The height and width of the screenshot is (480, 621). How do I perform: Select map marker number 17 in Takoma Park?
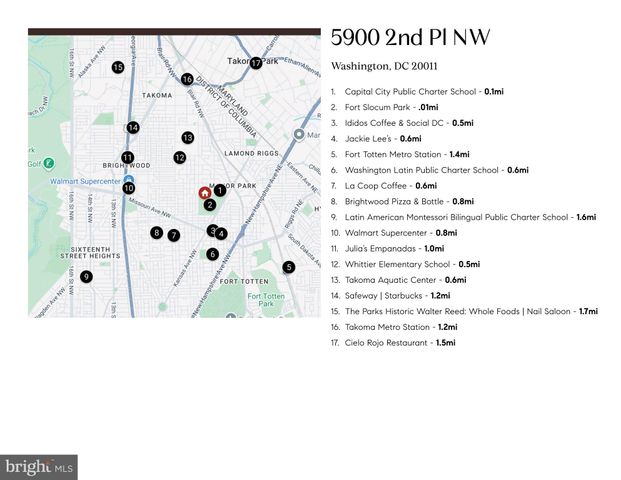[256, 63]
